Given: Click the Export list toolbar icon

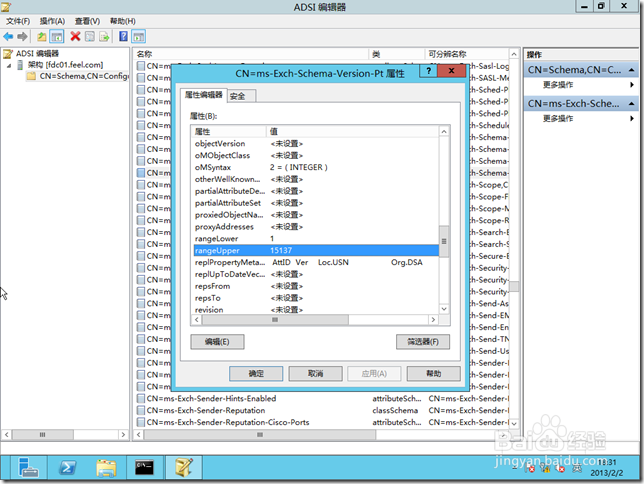Looking at the screenshot, I should pos(104,37).
